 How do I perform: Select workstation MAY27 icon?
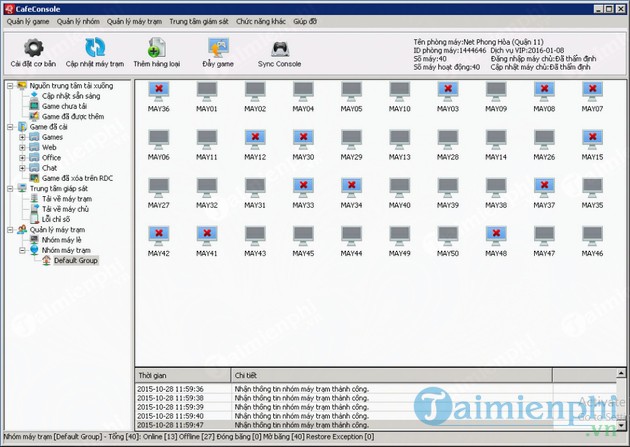coord(159,188)
